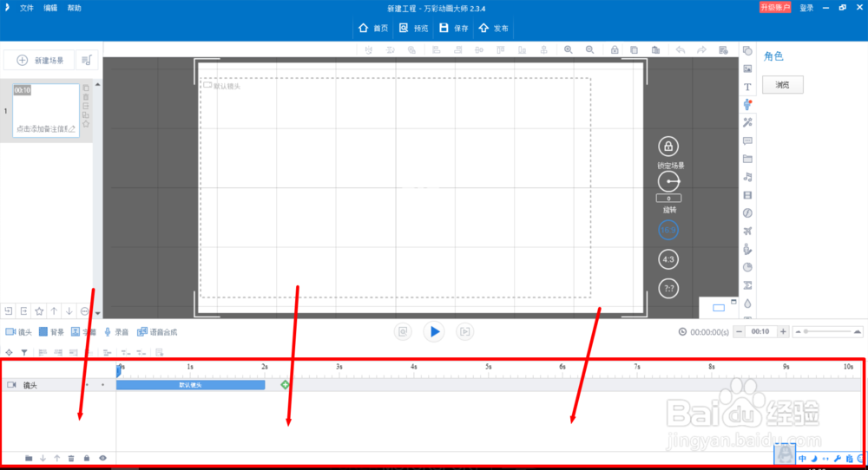Open the water drop icon in sidebar
The height and width of the screenshot is (470, 868).
pyautogui.click(x=747, y=304)
